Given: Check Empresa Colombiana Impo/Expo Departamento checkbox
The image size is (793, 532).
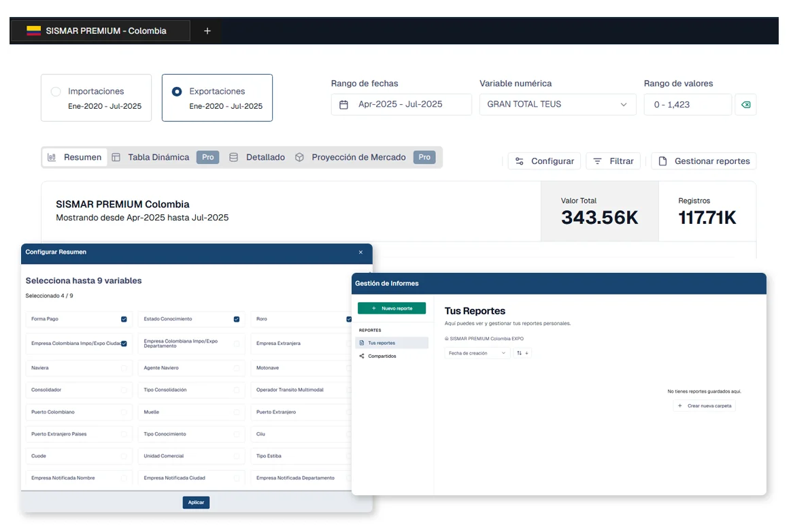Looking at the screenshot, I should 236,344.
